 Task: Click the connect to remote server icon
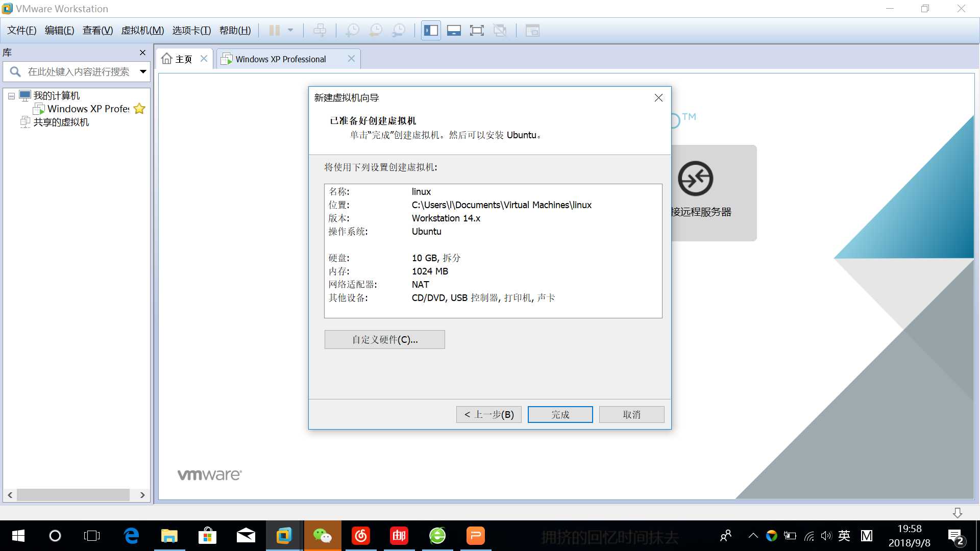[x=695, y=179]
